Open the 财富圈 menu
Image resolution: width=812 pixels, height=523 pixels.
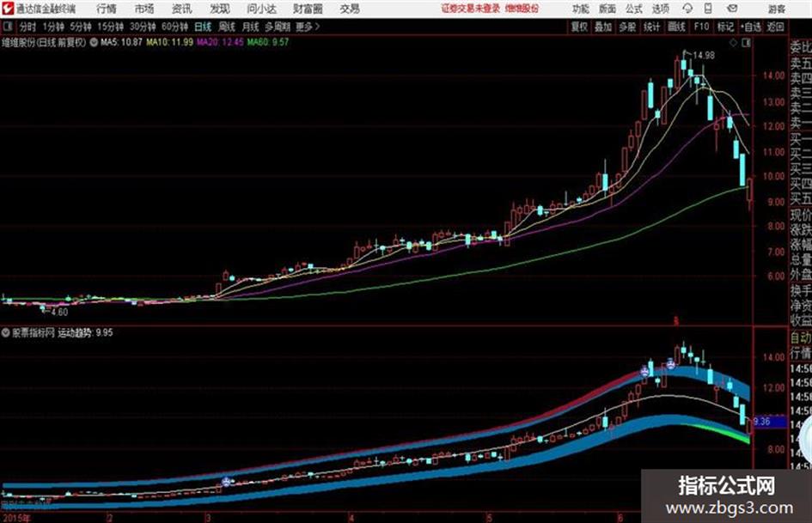[x=308, y=9]
